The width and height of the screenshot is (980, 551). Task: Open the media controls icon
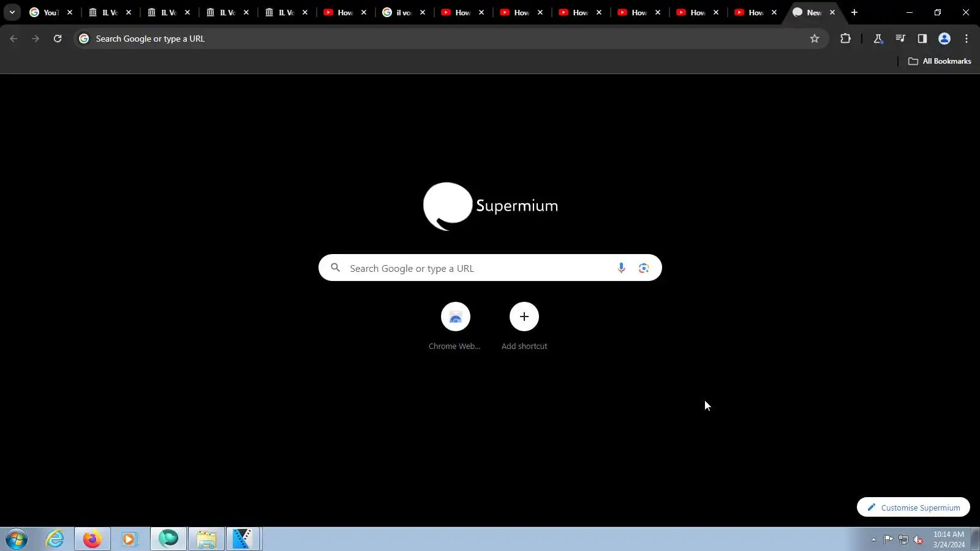[x=900, y=39]
